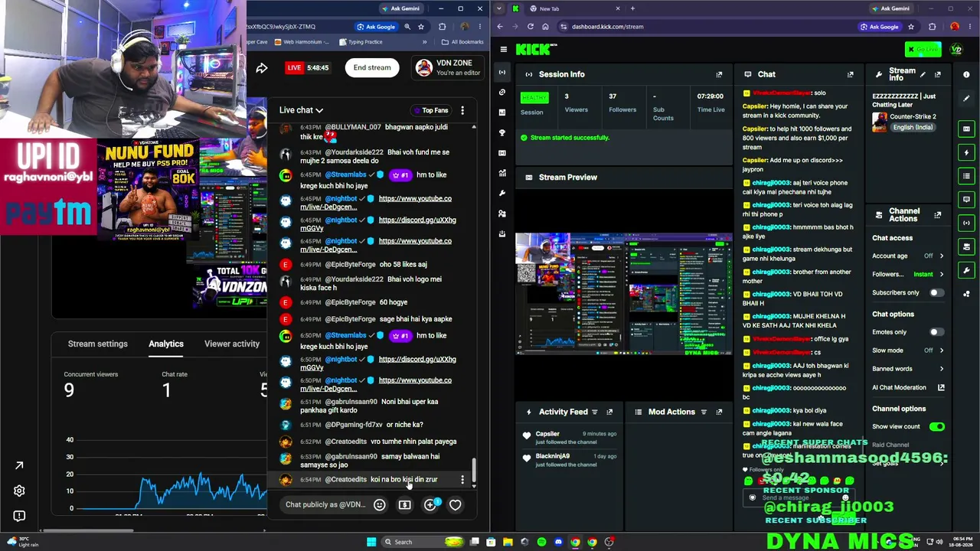Image resolution: width=980 pixels, height=551 pixels.
Task: Open tab search dropdown in Kick window
Action: pyautogui.click(x=499, y=8)
